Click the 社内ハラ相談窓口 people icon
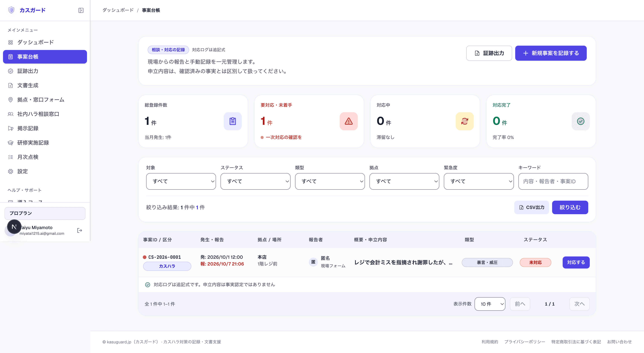 point(11,114)
